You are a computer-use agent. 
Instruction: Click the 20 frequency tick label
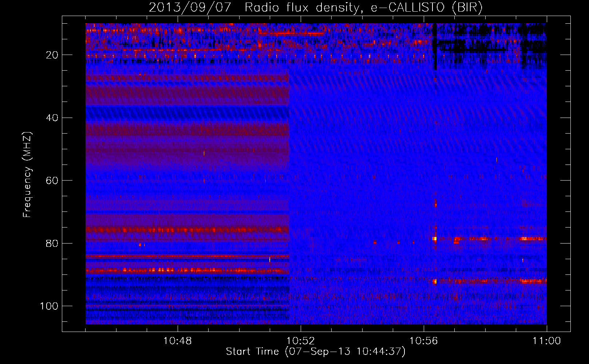(52, 55)
